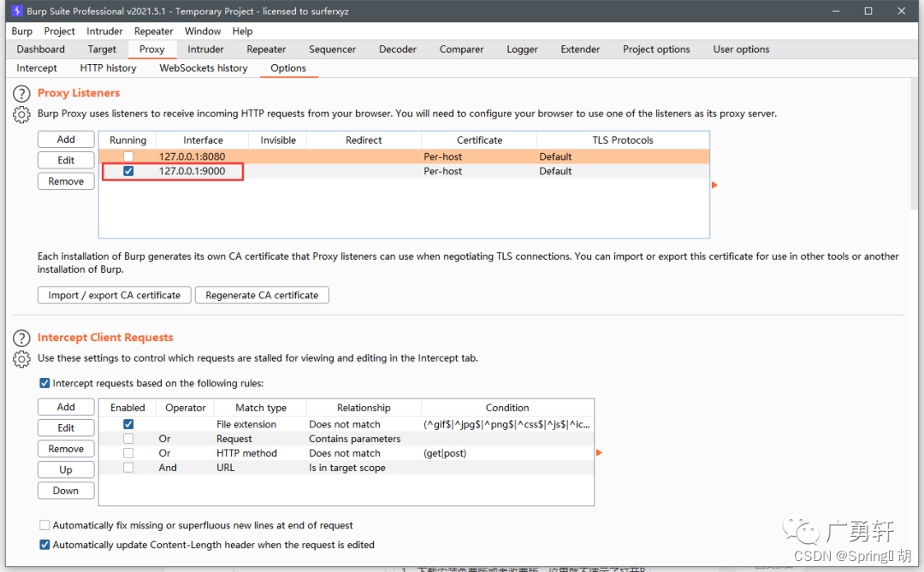Select the Options sub-tab
924x572 pixels.
288,68
